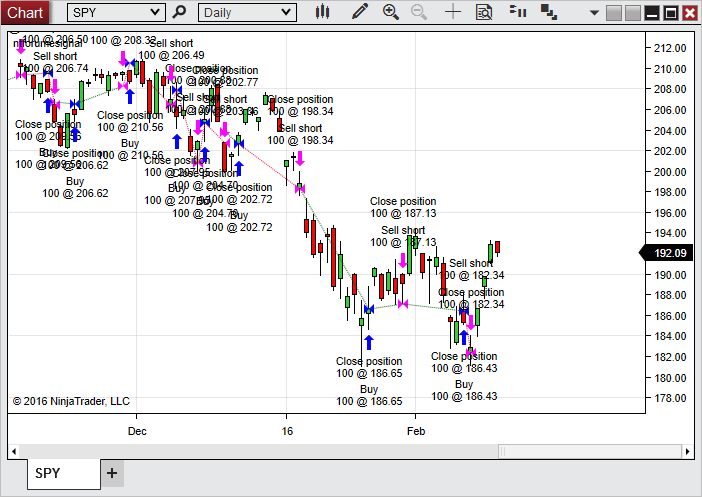This screenshot has height=497, width=702.
Task: Open the strategies stacked-squares icon
Action: tap(548, 12)
